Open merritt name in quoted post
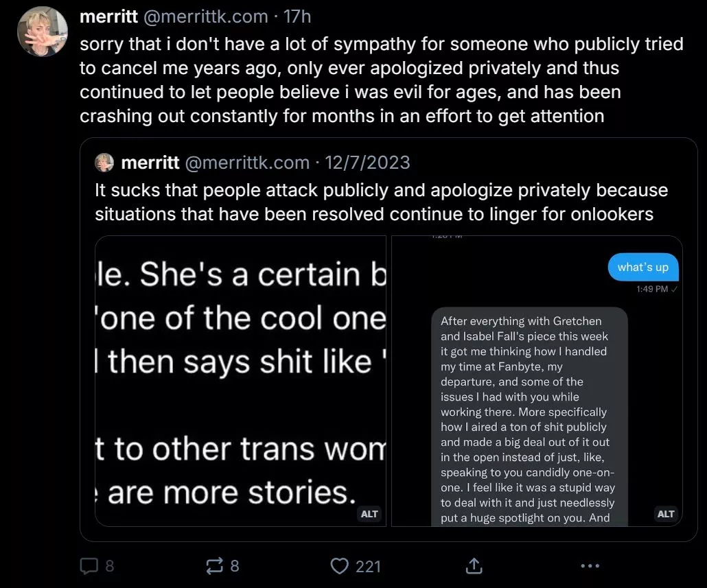707x588 pixels. click(150, 163)
